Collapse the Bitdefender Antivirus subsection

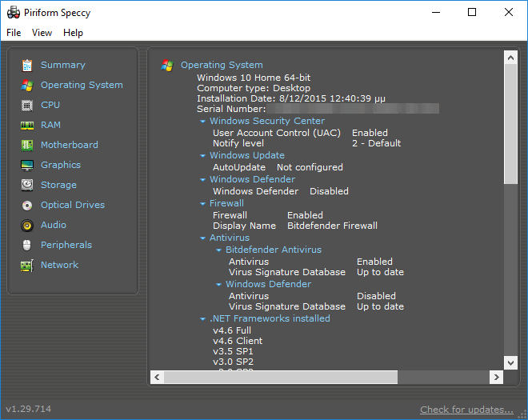pos(219,250)
